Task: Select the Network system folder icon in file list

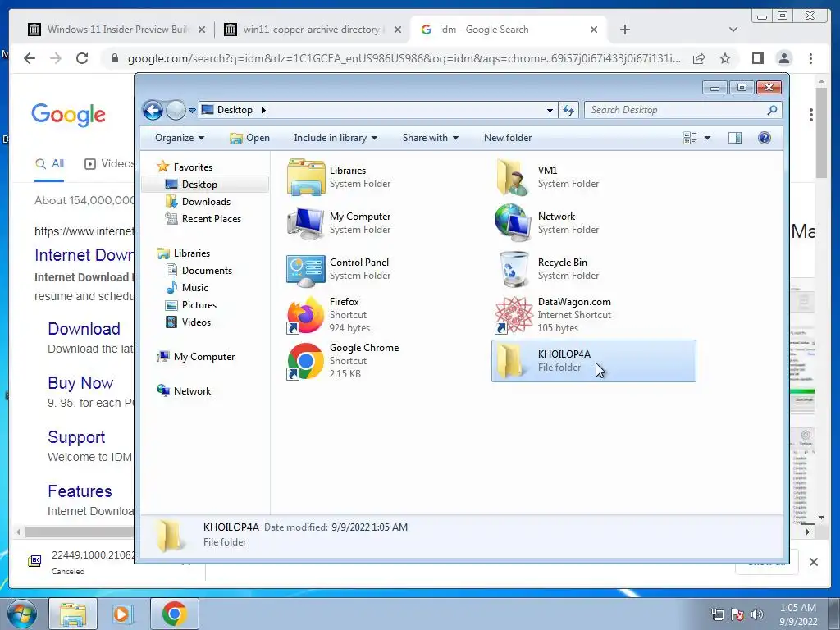Action: [514, 223]
